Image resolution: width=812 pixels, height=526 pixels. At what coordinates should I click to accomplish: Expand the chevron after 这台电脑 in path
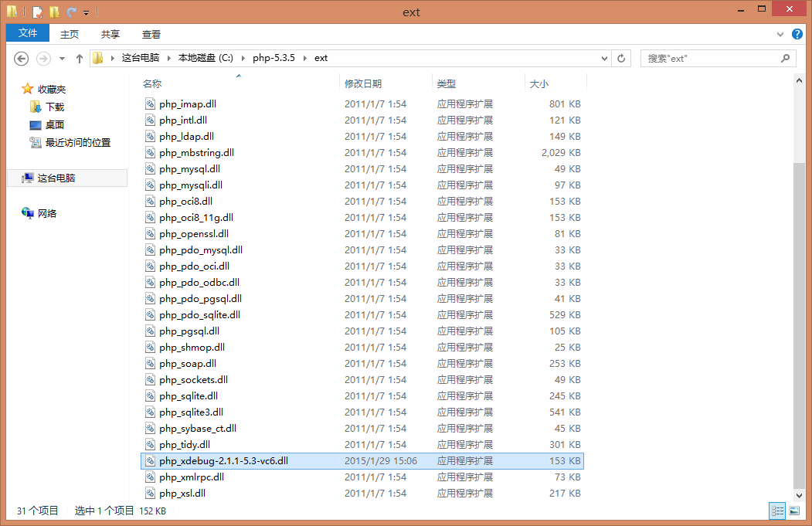tap(169, 58)
